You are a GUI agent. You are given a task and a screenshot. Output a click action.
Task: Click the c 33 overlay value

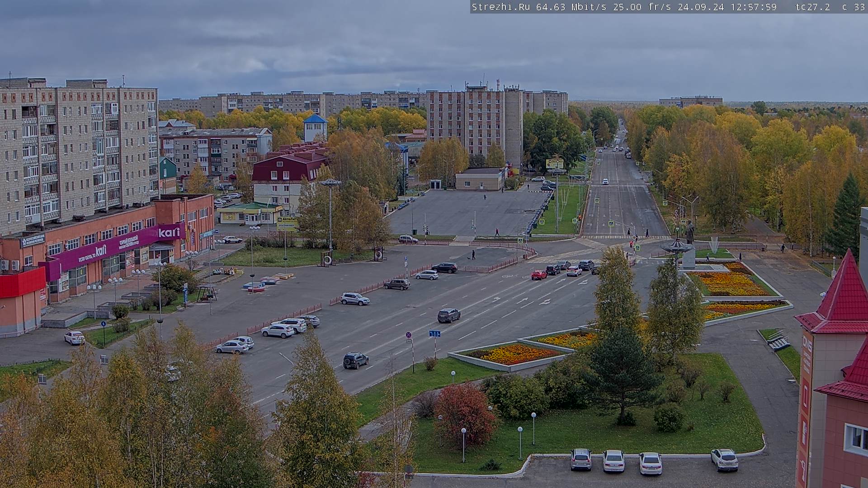(x=854, y=7)
